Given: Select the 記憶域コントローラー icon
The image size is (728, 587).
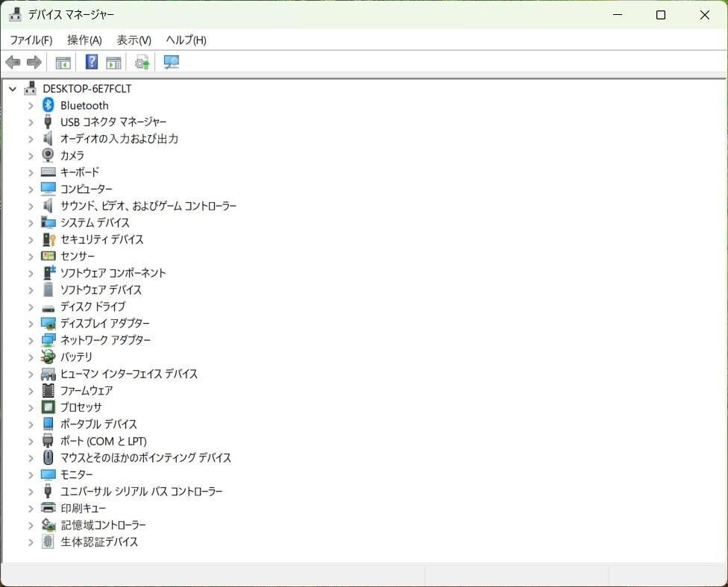Looking at the screenshot, I should (48, 525).
